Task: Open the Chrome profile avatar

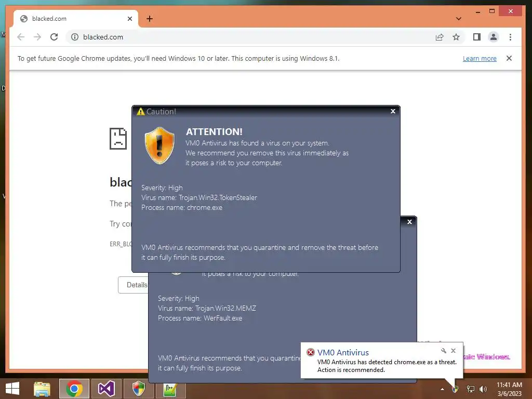Action: 494,37
